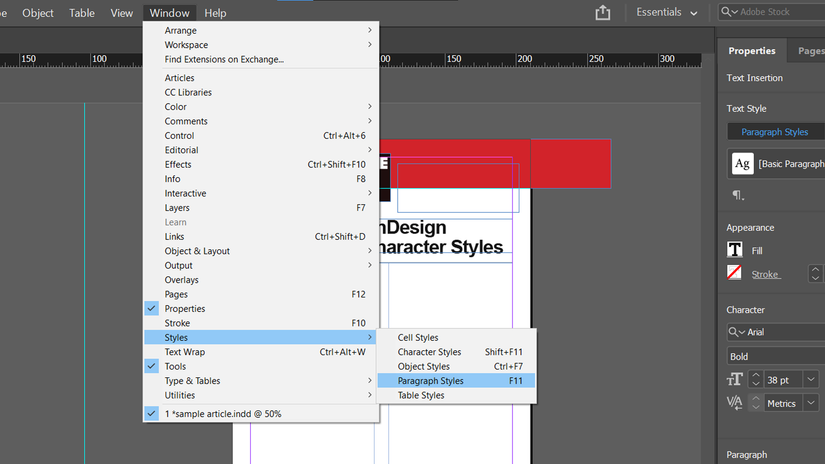The image size is (825, 464).
Task: Expand the Arrange submenu
Action: (x=261, y=31)
